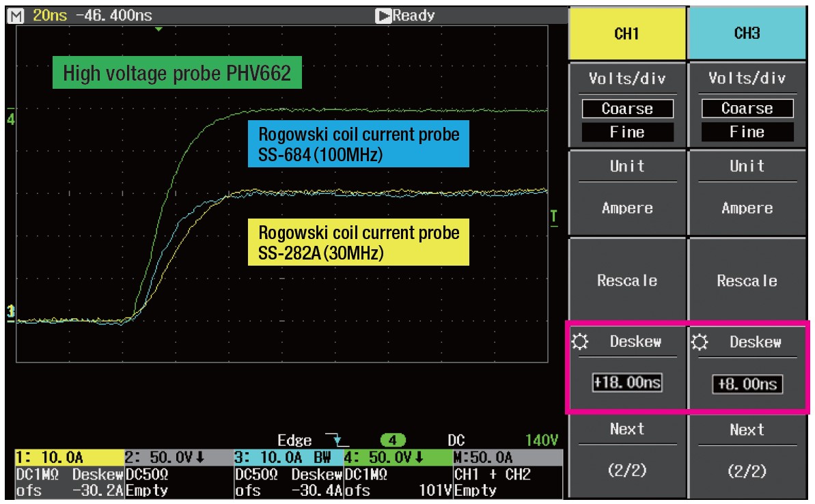The width and height of the screenshot is (815, 504).
Task: Click the channel 2 DC50Ω coupling readout
Action: pos(147,475)
